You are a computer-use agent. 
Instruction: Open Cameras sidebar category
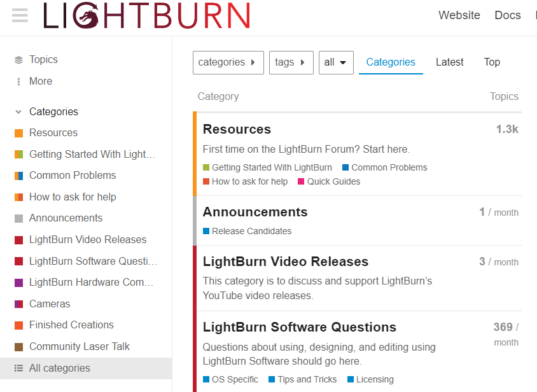(x=50, y=304)
